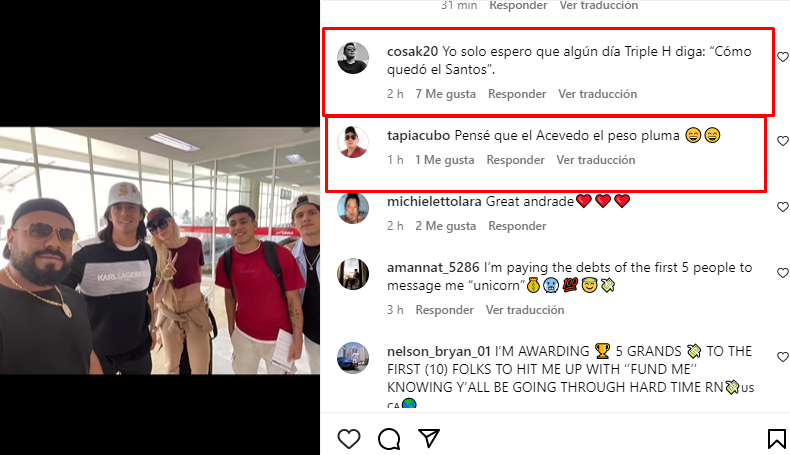Share the post via paper plane icon
The image size is (790, 455).
(429, 438)
